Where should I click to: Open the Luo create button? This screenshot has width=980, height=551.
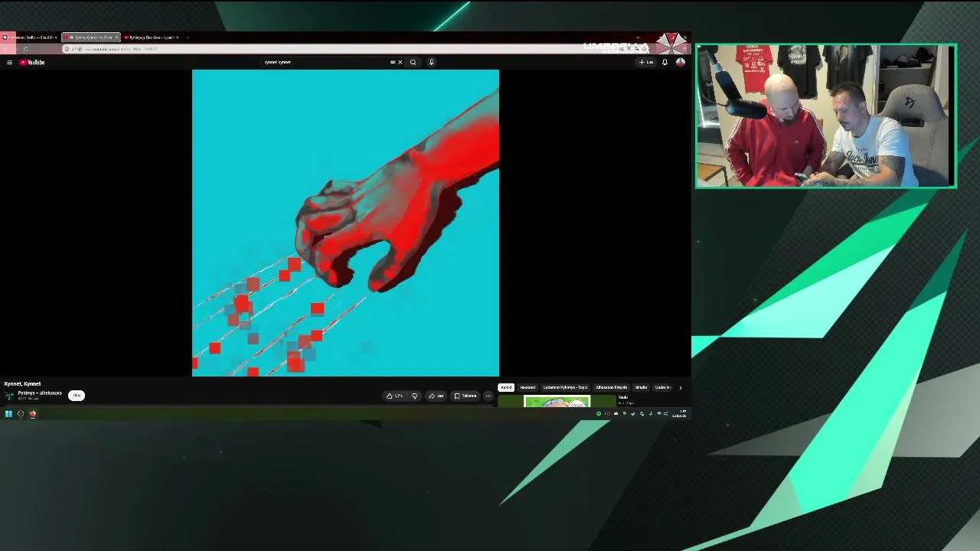click(646, 62)
